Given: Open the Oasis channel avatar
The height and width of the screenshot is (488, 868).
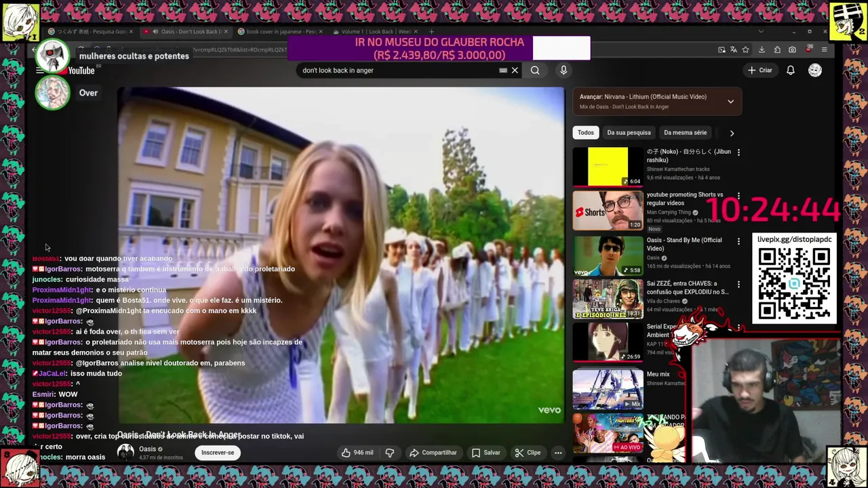Looking at the screenshot, I should point(125,453).
